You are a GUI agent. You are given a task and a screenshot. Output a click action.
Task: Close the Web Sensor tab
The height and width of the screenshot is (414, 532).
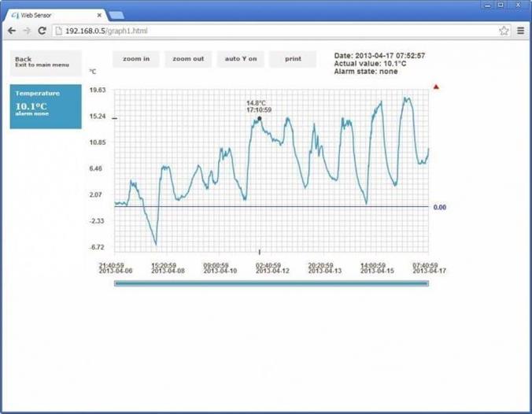click(x=98, y=14)
